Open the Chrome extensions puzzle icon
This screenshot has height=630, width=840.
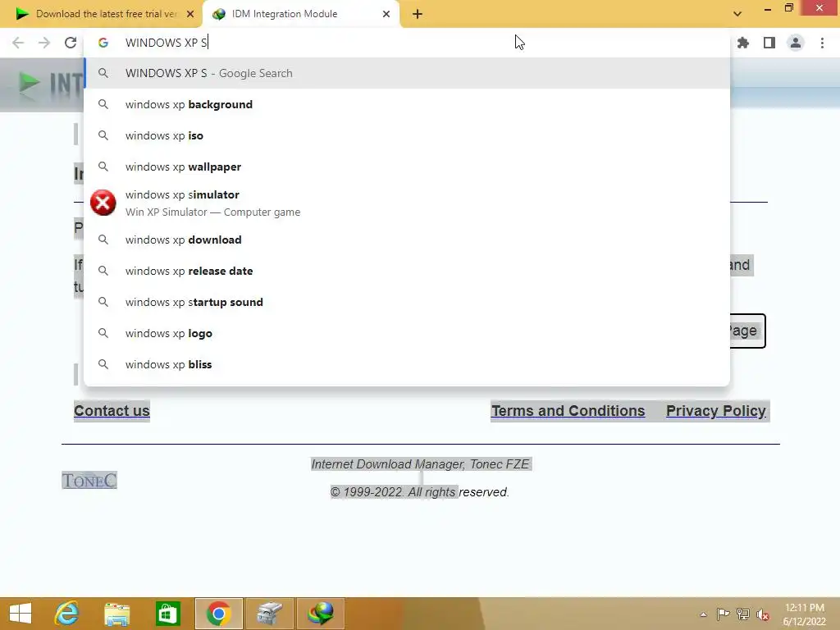(x=743, y=43)
